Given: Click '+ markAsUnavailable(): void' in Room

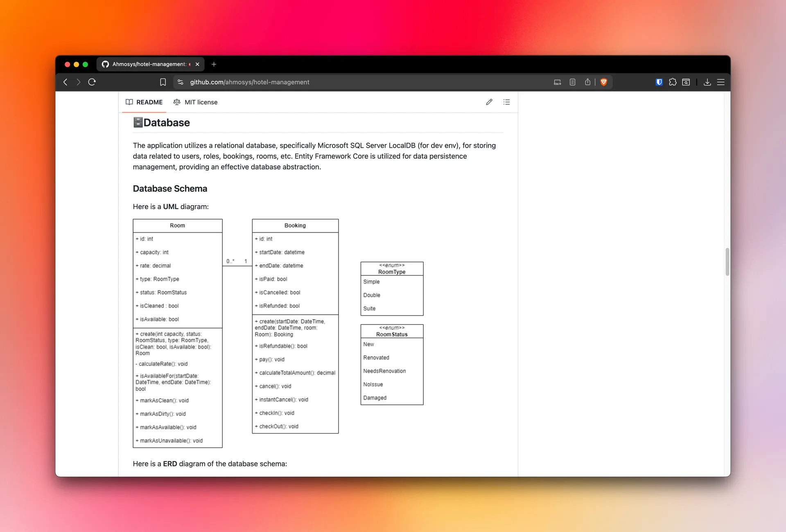Looking at the screenshot, I should click(x=169, y=441).
